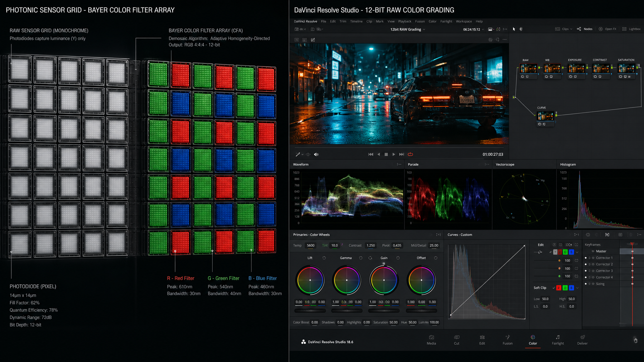Toggle the Y luminance curve channel
Image resolution: width=644 pixels, height=362 pixels.
pyautogui.click(x=555, y=252)
